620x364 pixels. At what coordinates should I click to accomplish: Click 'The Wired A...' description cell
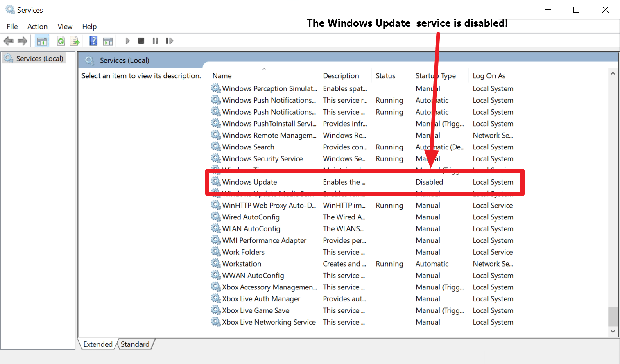[x=344, y=217]
